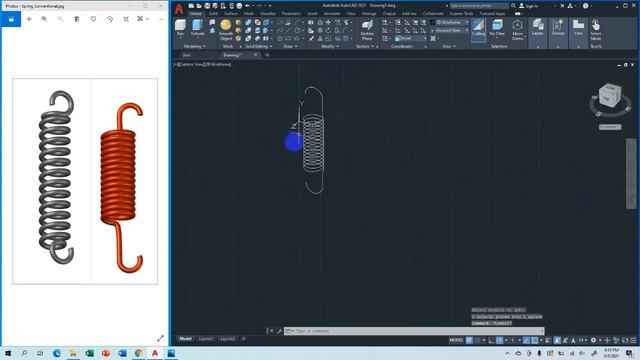This screenshot has height=360, width=640.
Task: Toggle lineweight display on status bar
Action: pyautogui.click(x=548, y=340)
